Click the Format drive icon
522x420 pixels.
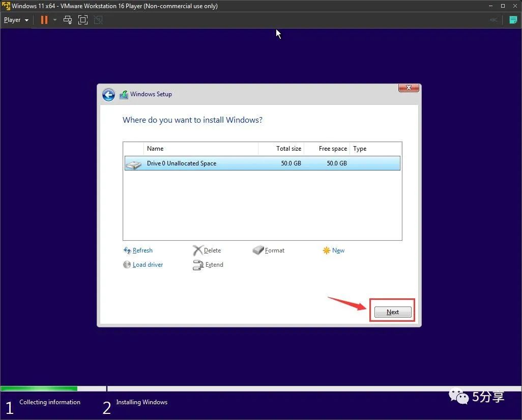point(258,250)
